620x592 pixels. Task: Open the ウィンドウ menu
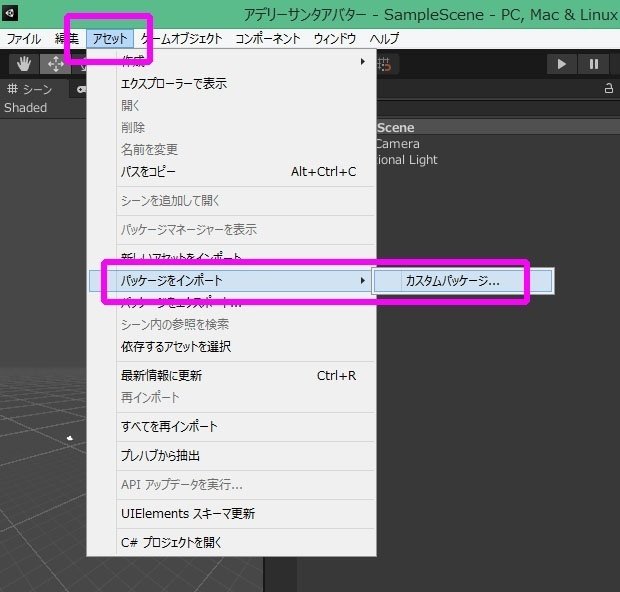[x=335, y=39]
